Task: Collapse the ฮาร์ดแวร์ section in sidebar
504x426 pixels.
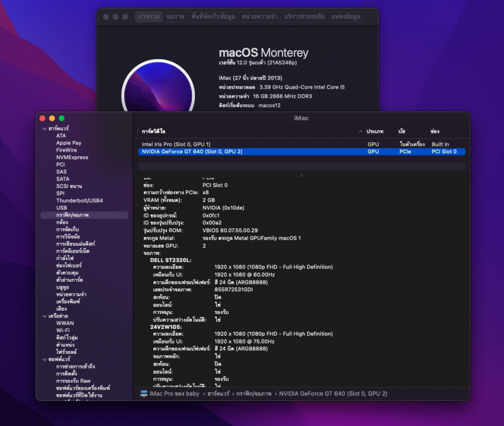Action: tap(45, 129)
